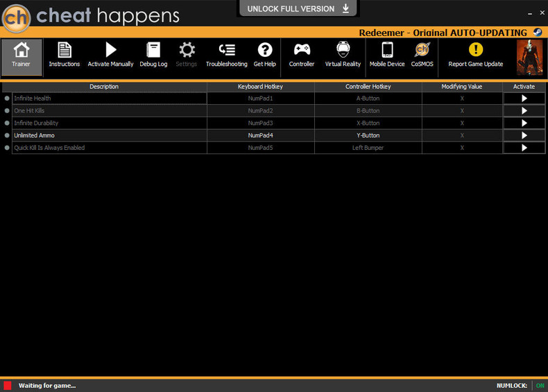Click the Unlock Full Version button

point(298,8)
